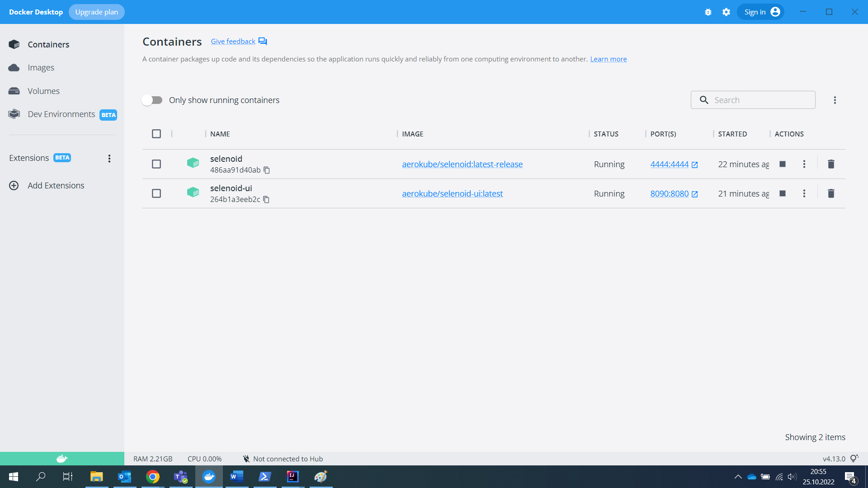
Task: Open the Learn more link
Action: 609,59
